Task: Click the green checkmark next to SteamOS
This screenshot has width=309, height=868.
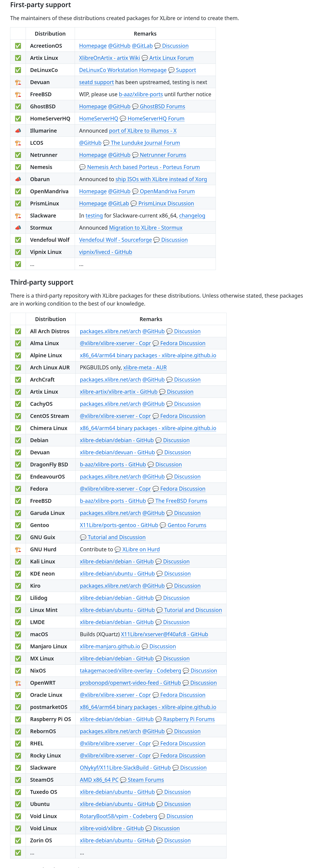Action: click(18, 780)
